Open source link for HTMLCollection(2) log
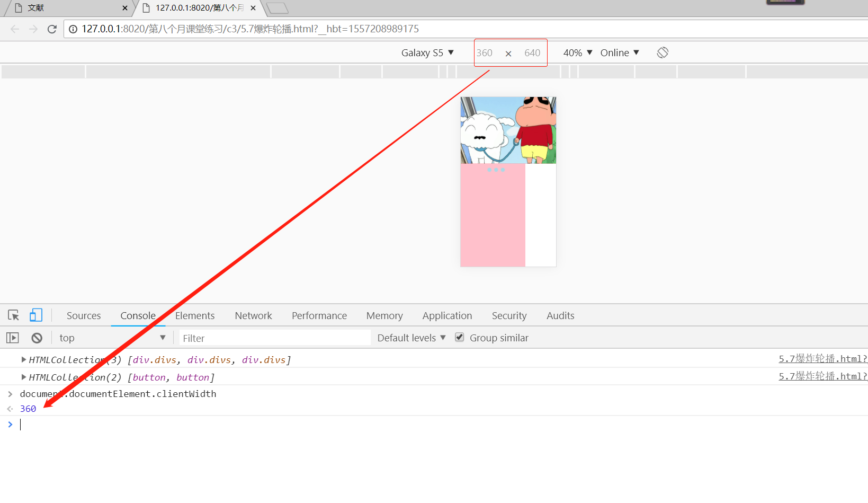Viewport: 868px width, 503px height. tap(823, 376)
